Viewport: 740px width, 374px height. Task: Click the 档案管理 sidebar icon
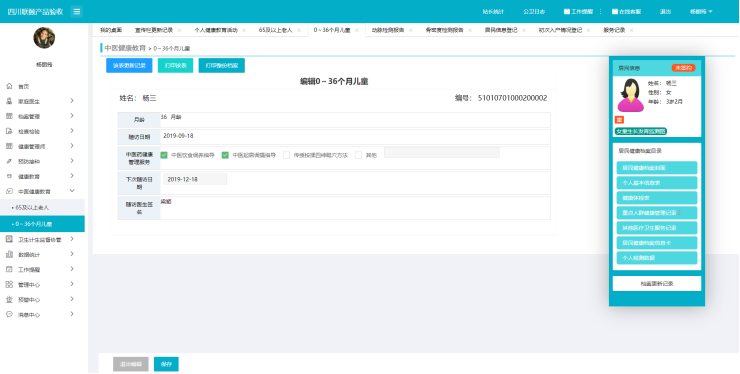[x=9, y=116]
